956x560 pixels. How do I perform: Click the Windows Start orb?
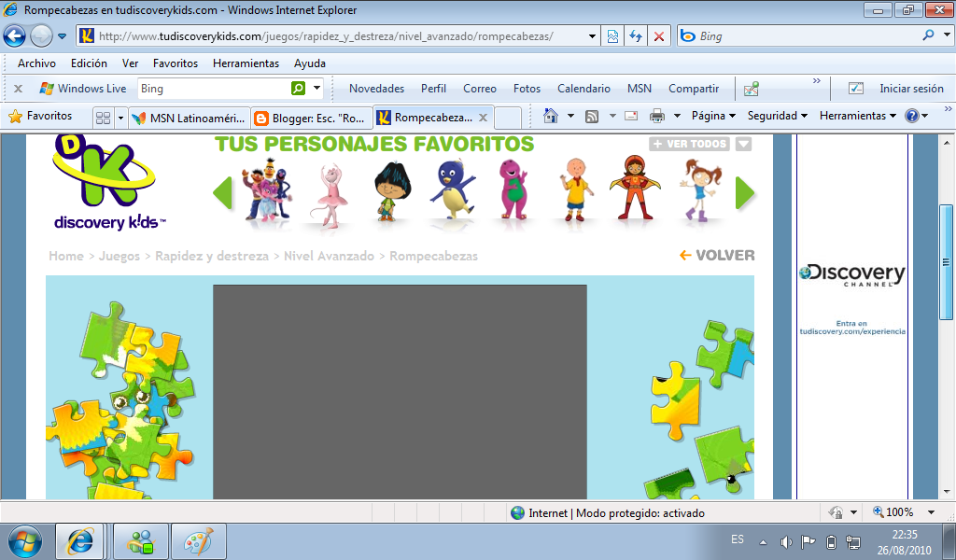pyautogui.click(x=25, y=541)
